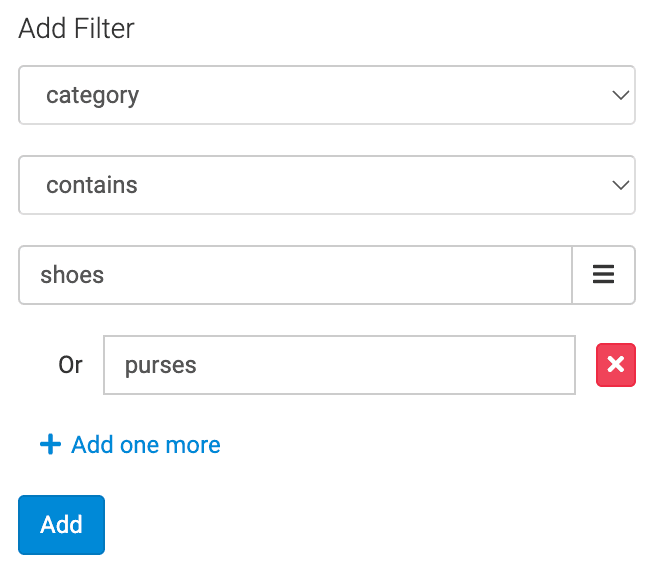Click the white X inside the red button
Screen dimensions: 656x570
616,365
